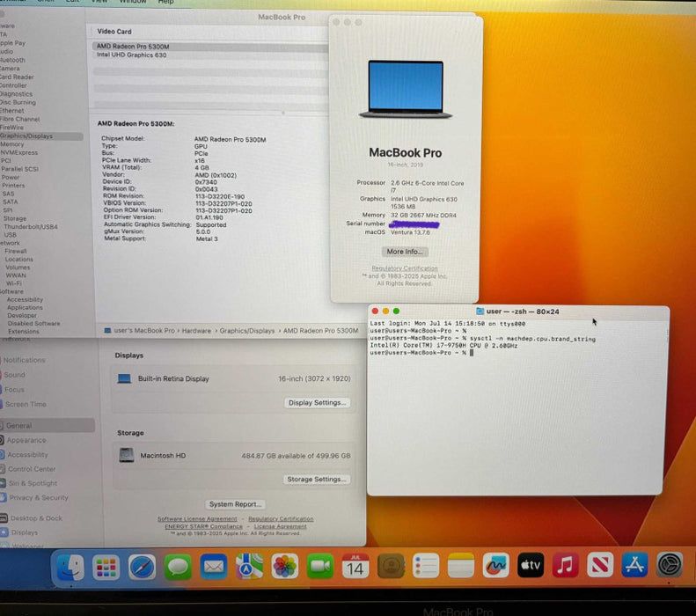Open the Contacts app in the Dock
Viewport: 696px width, 616px height.
pos(391,567)
